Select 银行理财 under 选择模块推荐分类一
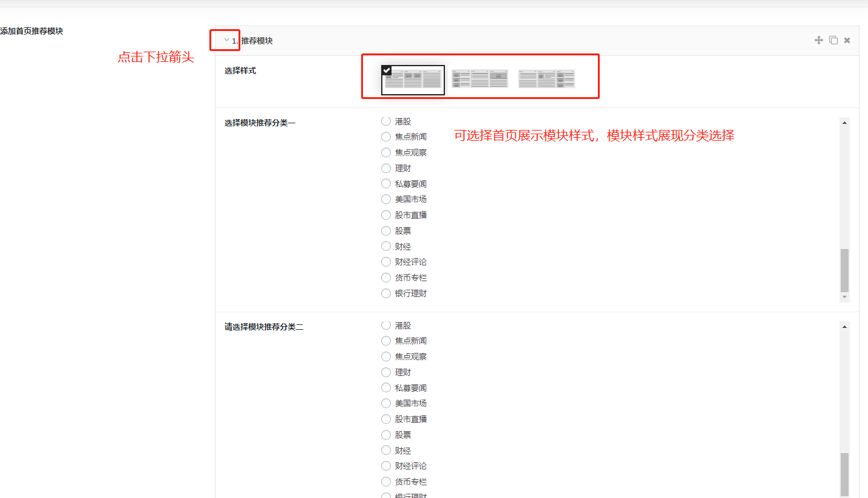Viewport: 868px width, 498px height. pos(386,293)
